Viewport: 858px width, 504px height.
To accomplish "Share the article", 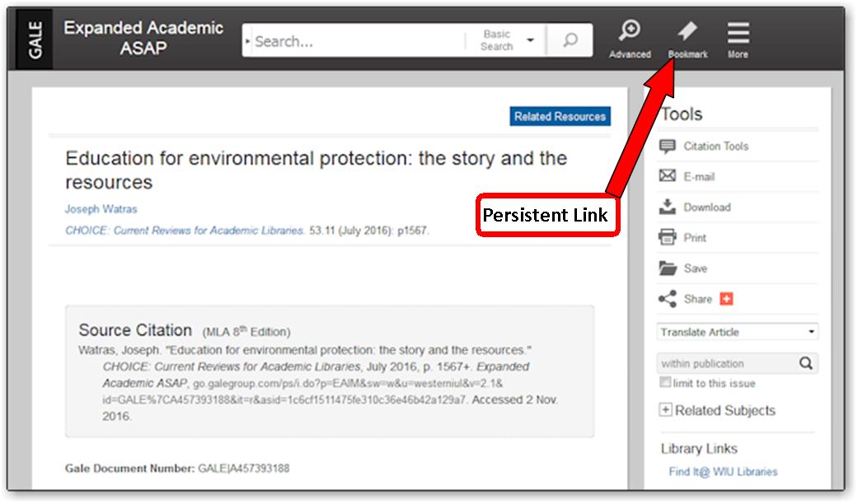I will (685, 298).
